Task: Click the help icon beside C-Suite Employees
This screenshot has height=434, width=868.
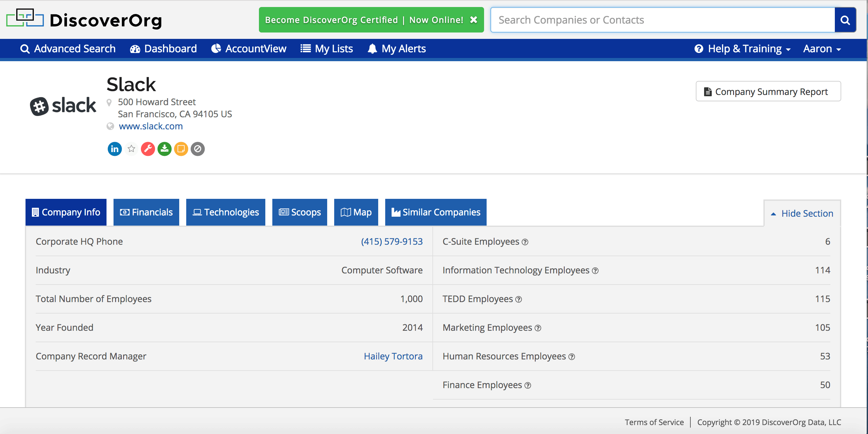Action: coord(525,242)
